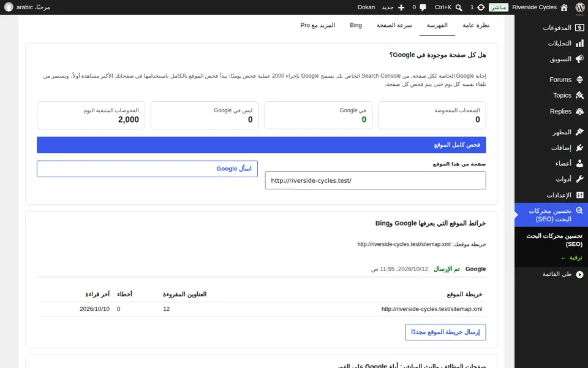Viewport: 588px width, 368px height.
Task: Click the user avatar icon
Action: tap(8, 7)
